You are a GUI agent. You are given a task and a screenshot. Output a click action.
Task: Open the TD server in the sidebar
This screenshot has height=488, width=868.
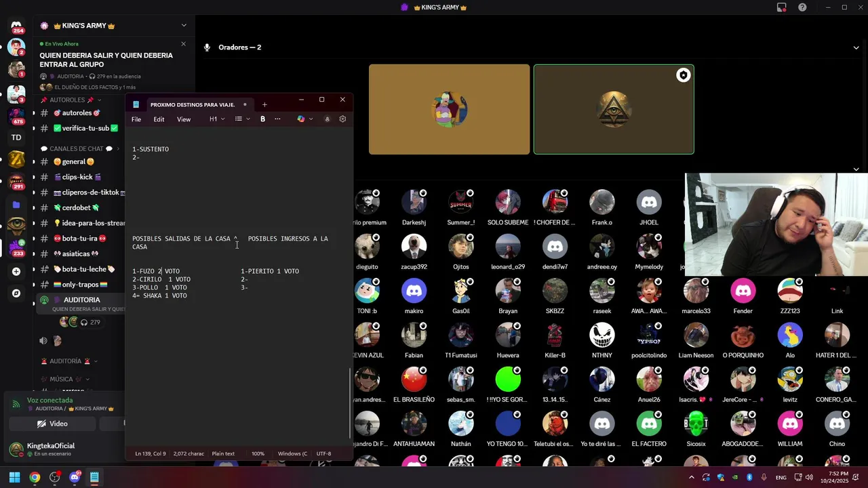tap(16, 138)
